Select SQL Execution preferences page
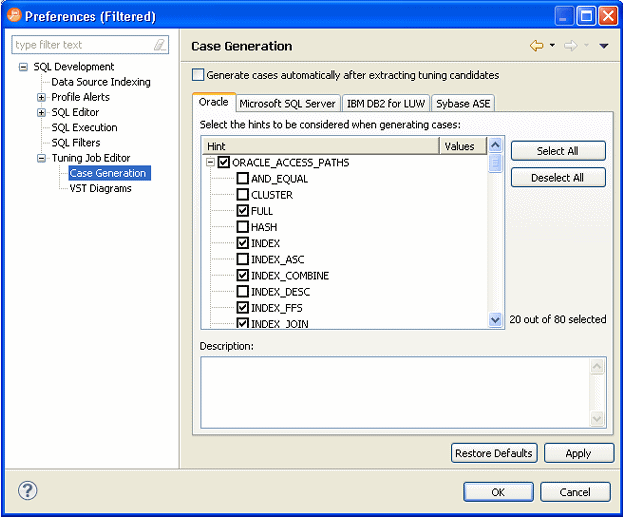 tap(84, 128)
